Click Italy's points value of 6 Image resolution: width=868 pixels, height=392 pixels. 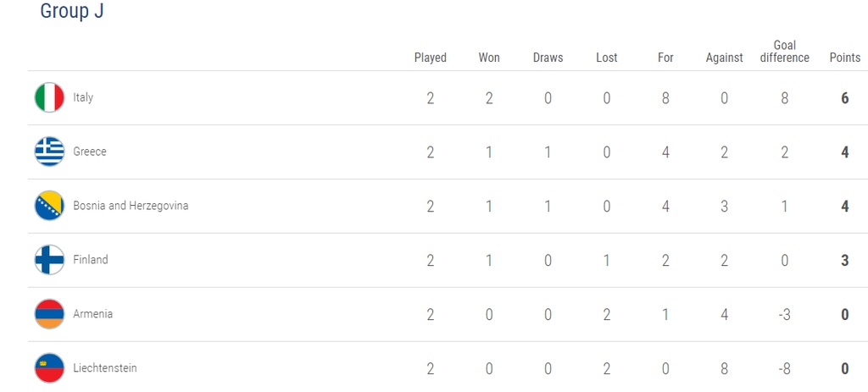pyautogui.click(x=845, y=97)
